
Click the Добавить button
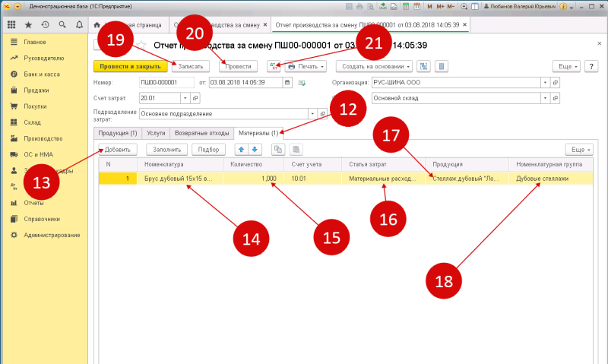tap(118, 149)
